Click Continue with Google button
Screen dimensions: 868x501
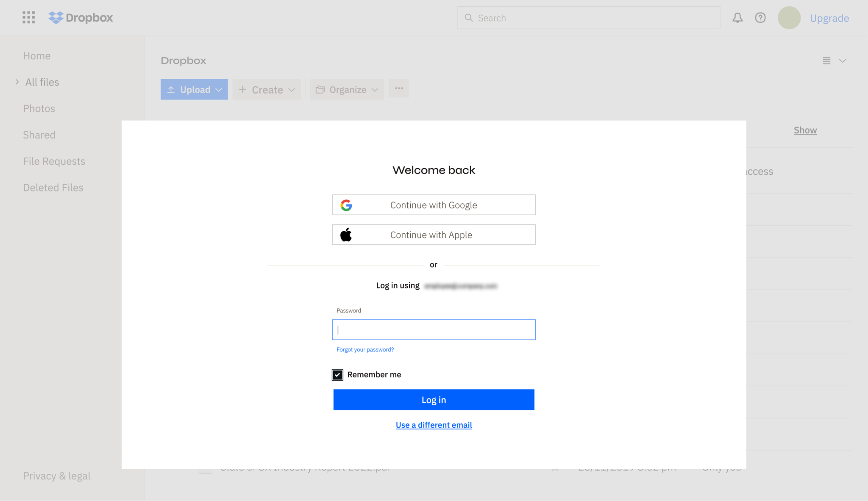tap(434, 205)
